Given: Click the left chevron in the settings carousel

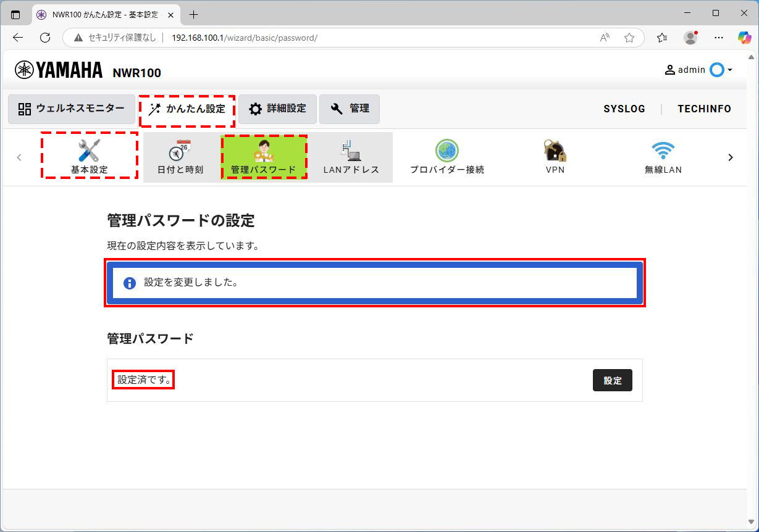Looking at the screenshot, I should pos(19,157).
